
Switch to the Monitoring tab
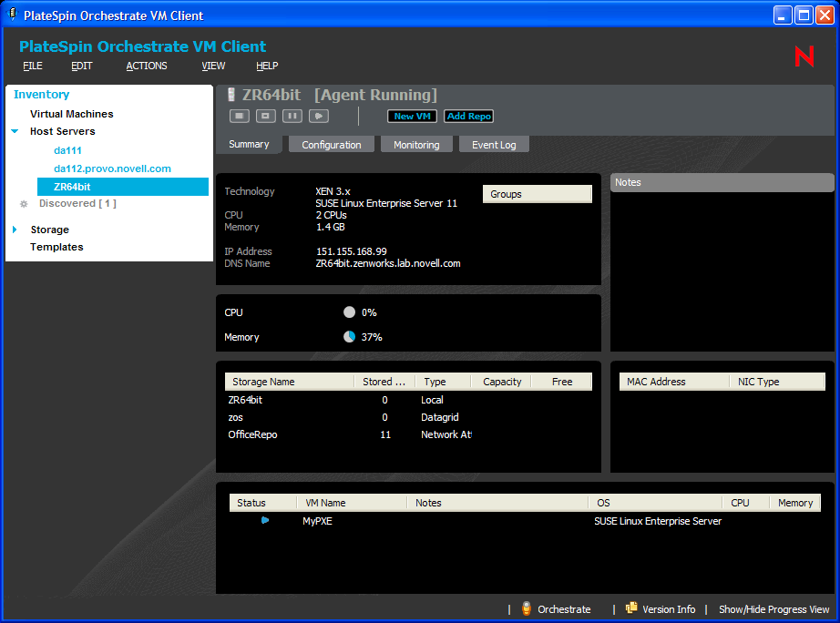coord(416,145)
